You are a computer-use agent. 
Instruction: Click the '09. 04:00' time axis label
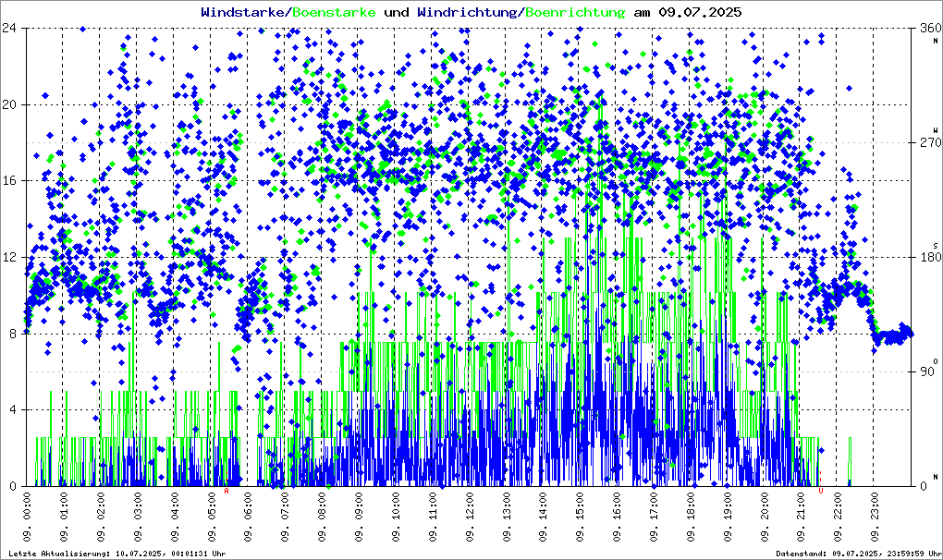174,517
